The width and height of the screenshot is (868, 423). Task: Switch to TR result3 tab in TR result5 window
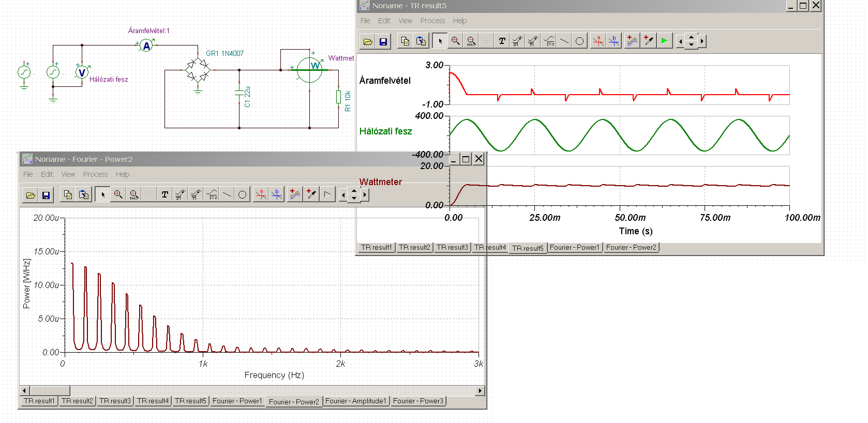[452, 248]
